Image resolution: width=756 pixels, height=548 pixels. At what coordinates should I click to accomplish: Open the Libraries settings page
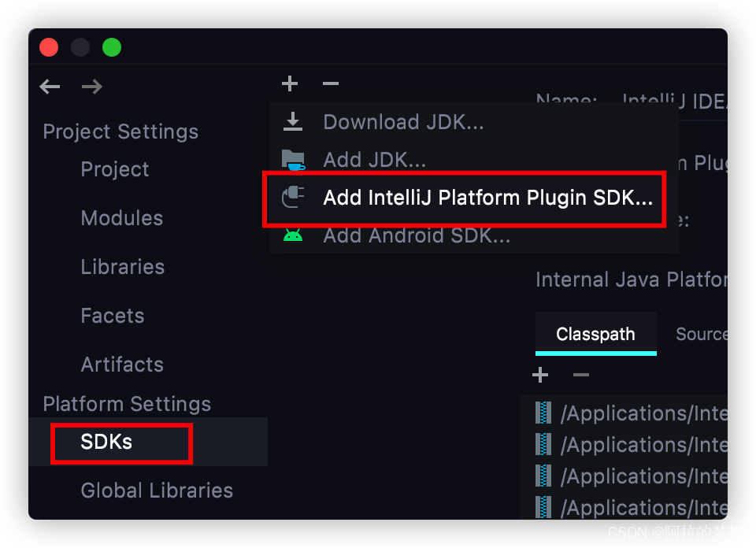123,267
